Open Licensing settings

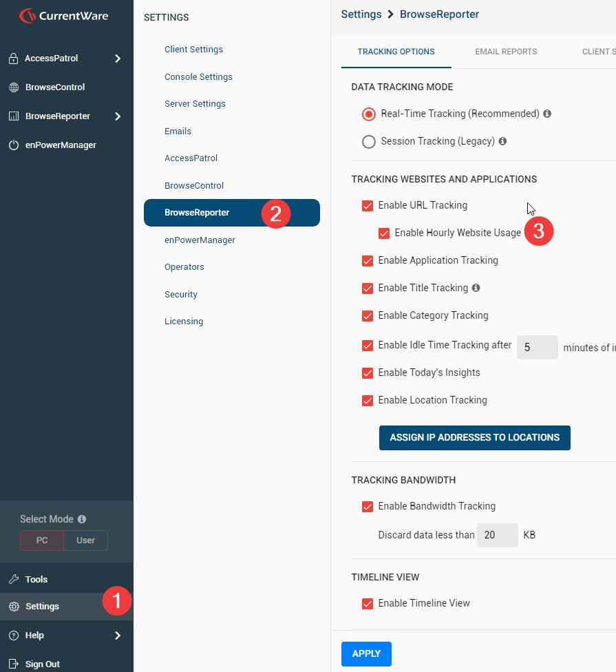184,322
